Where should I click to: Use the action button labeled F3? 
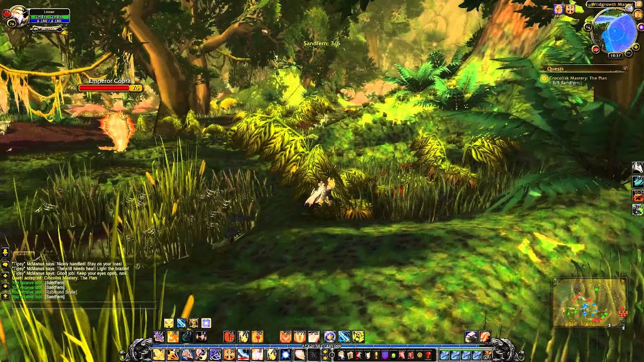tap(187, 337)
